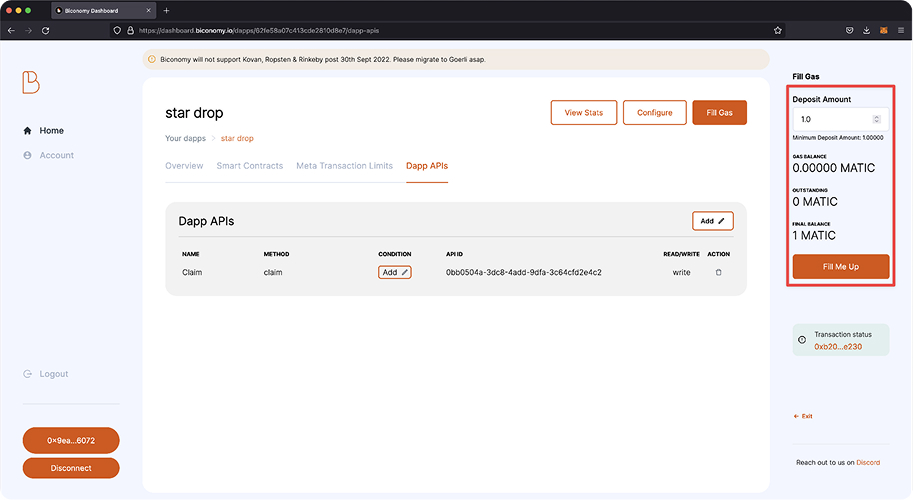Close the Biconomy Dashboard tab
This screenshot has width=913, height=500.
click(x=148, y=10)
